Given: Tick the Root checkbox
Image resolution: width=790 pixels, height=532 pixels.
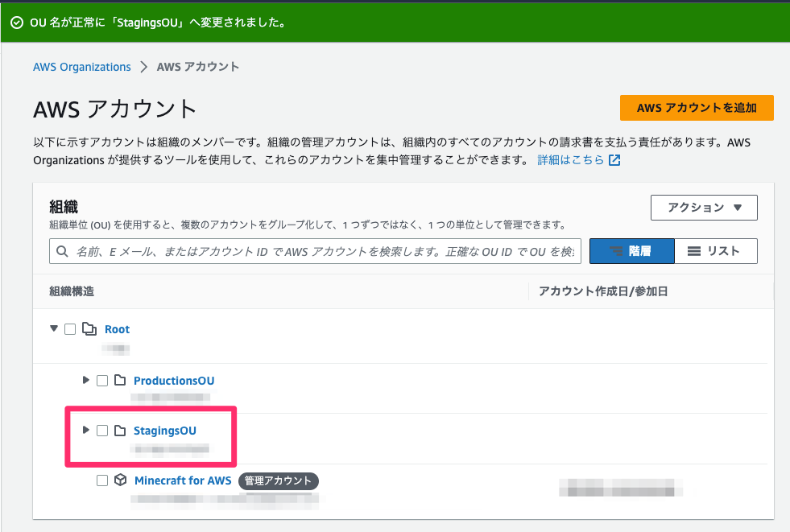Looking at the screenshot, I should coord(70,329).
